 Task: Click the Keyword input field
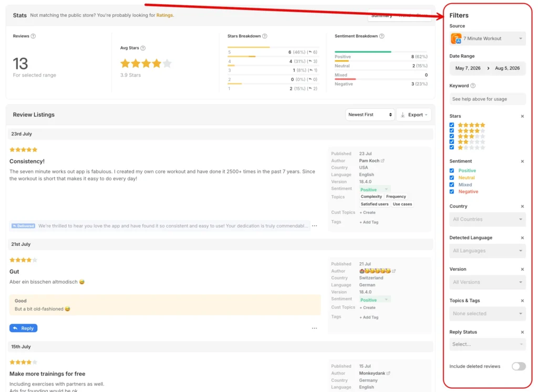click(487, 99)
